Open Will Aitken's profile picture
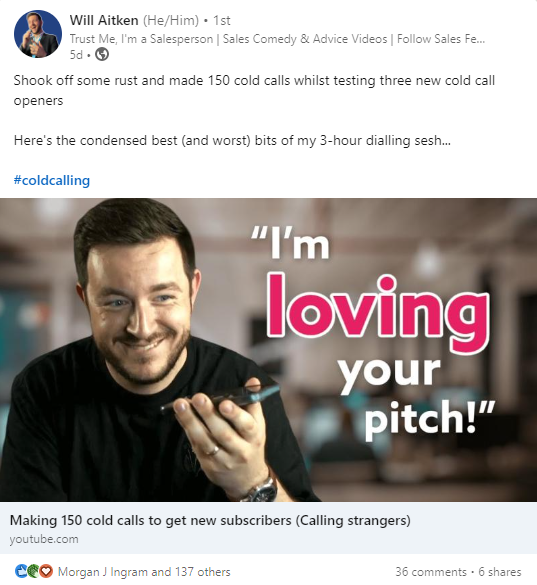The image size is (537, 585). coord(38,34)
